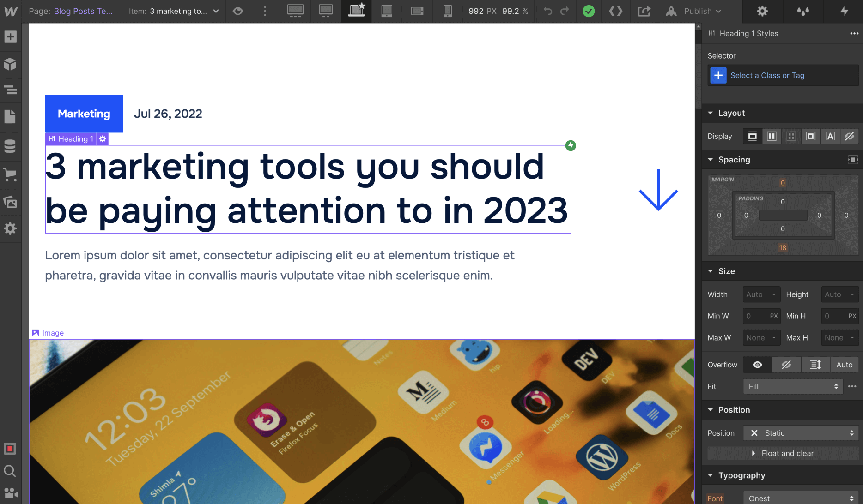Click the bottom margin value 18
863x504 pixels.
[783, 248]
